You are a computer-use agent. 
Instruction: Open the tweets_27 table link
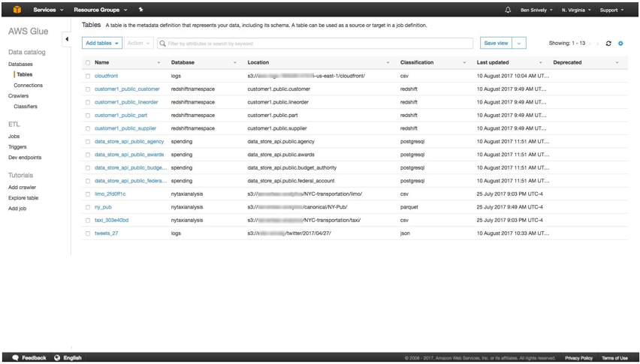(106, 233)
